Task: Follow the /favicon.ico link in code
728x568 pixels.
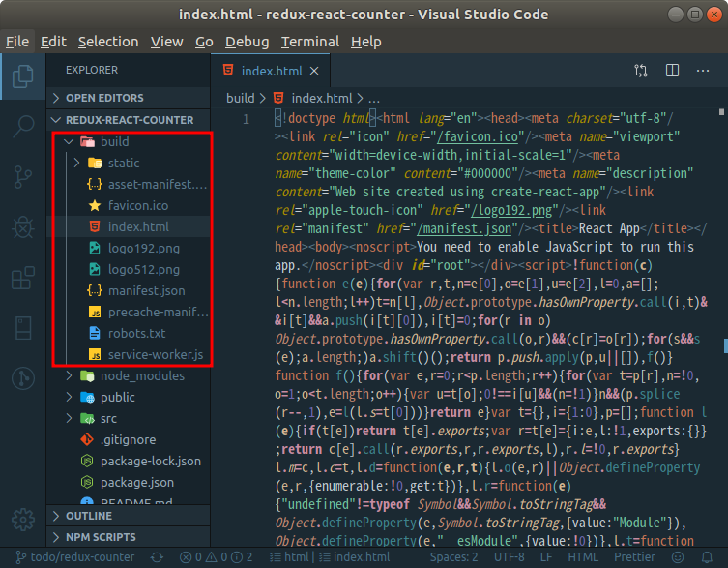Action: click(x=479, y=136)
